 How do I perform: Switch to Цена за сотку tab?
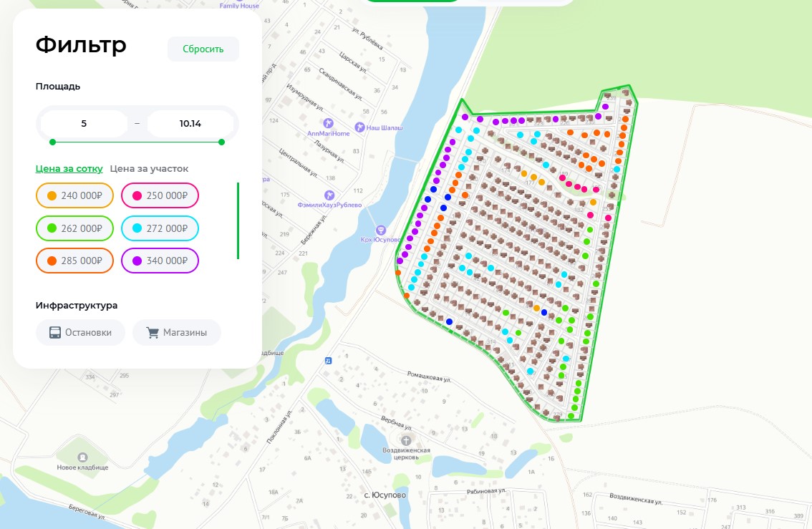pos(69,169)
